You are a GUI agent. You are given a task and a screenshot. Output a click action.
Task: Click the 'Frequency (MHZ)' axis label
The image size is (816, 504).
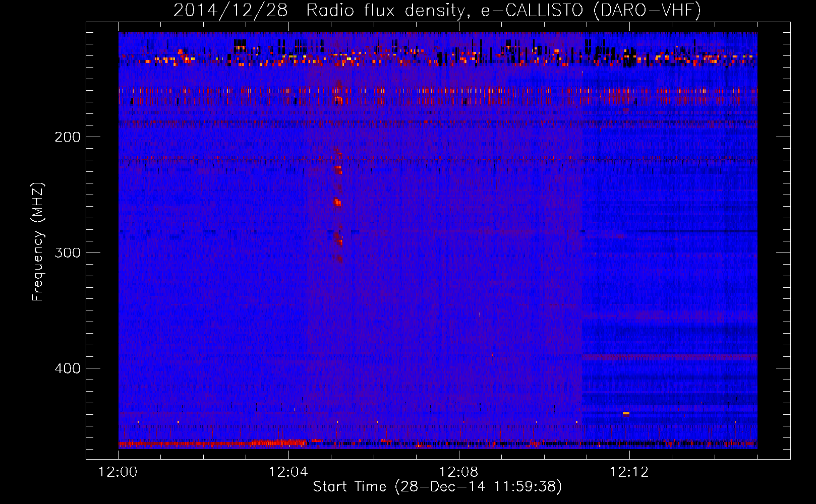(x=38, y=242)
